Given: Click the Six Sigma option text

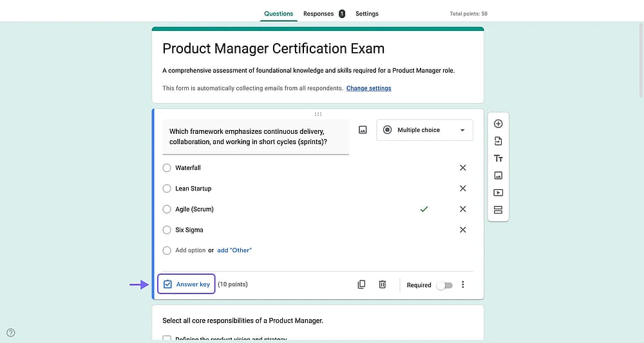Looking at the screenshot, I should tap(189, 230).
